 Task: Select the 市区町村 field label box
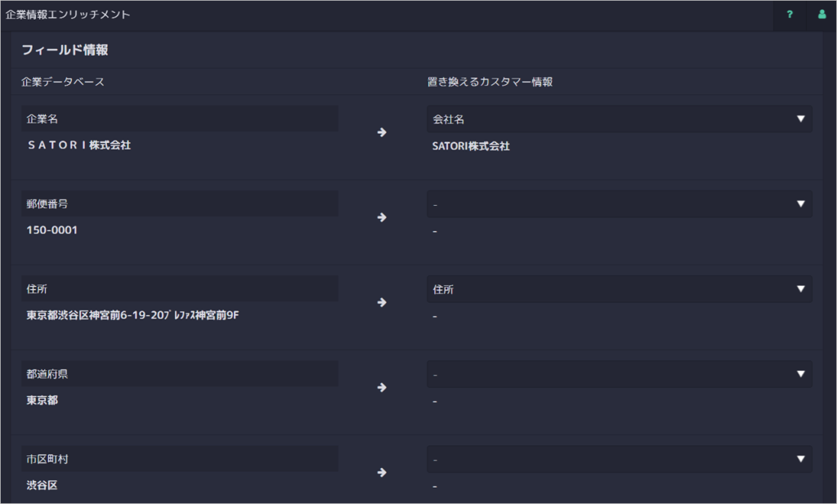pyautogui.click(x=179, y=459)
